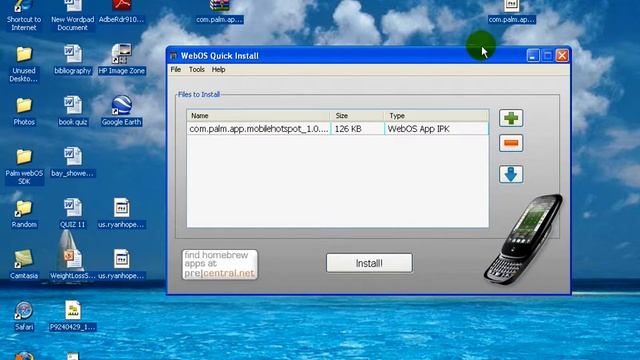640x360 pixels.
Task: Click the green plus add-file button
Action: pyautogui.click(x=511, y=118)
